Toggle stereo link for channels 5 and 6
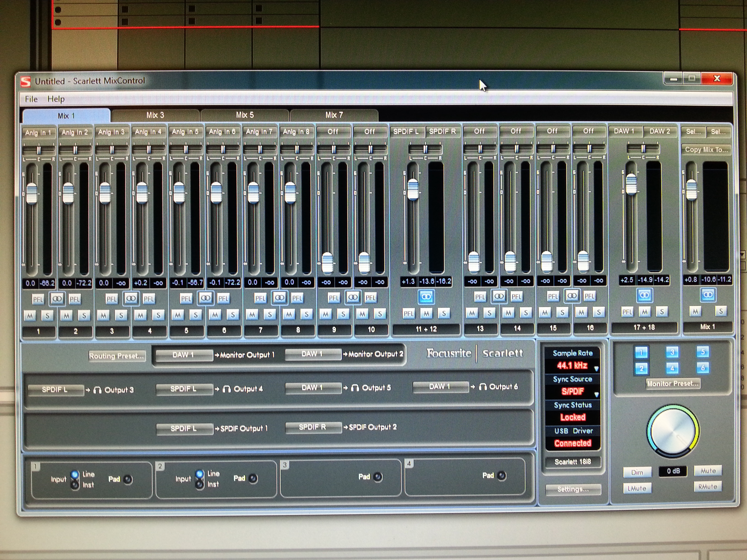Screen dimensions: 747x560 (x=205, y=298)
